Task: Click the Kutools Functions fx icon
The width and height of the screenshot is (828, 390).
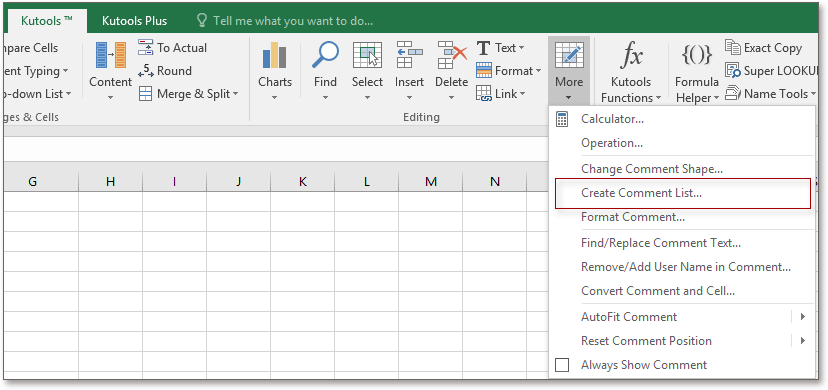Action: coord(631,55)
